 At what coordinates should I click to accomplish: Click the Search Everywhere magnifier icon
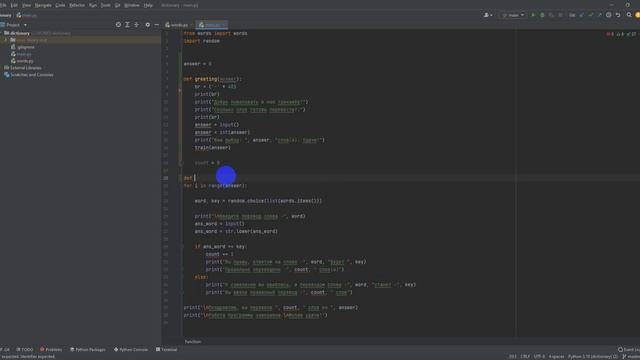point(629,15)
